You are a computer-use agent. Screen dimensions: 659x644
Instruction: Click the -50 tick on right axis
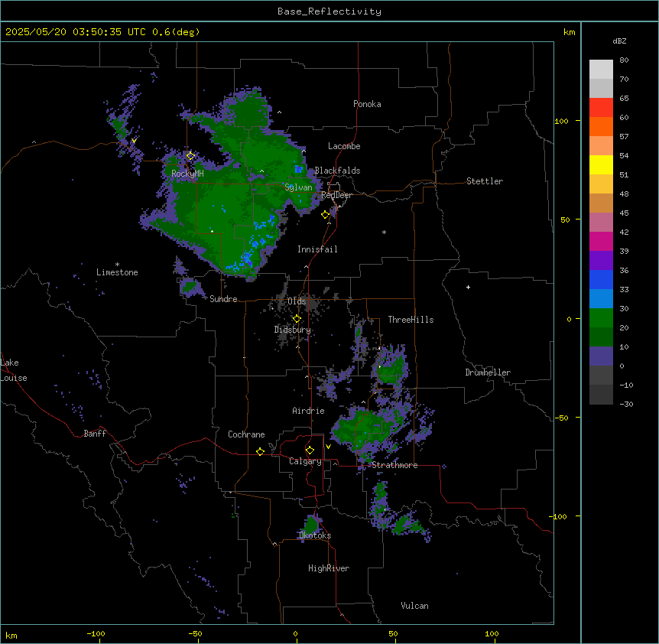561,418
